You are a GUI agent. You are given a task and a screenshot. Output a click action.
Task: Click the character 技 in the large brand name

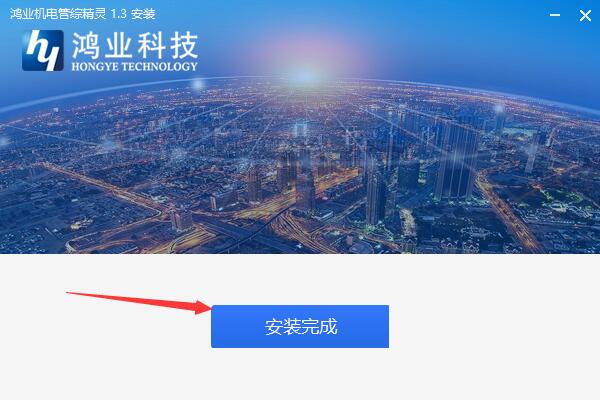pos(184,46)
